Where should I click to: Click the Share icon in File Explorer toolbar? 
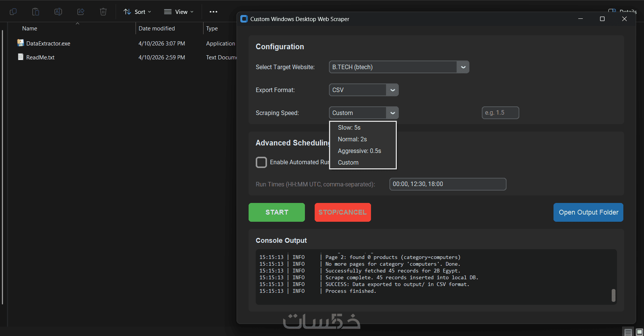pyautogui.click(x=81, y=12)
